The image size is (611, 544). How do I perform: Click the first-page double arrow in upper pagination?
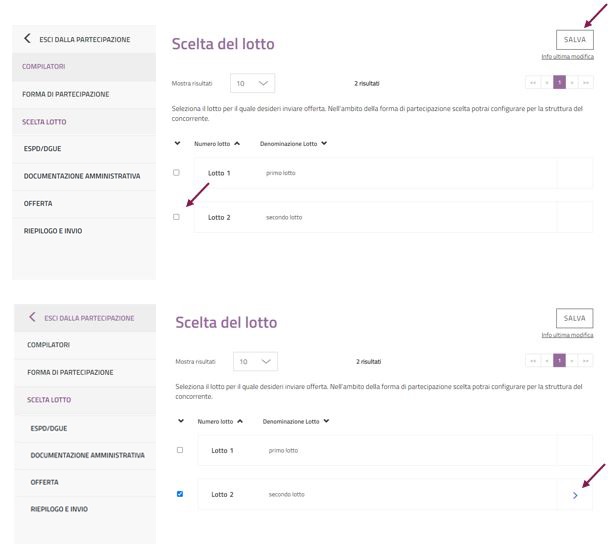point(532,83)
